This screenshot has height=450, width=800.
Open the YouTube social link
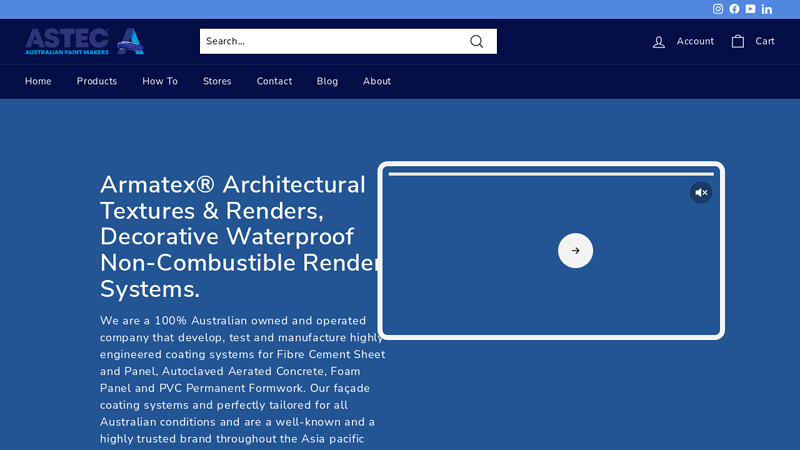[x=750, y=9]
